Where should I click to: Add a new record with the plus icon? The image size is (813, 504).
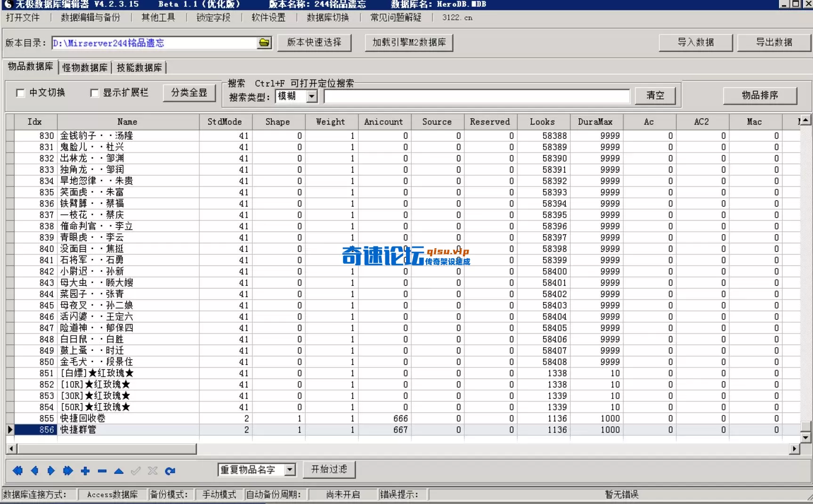(85, 471)
